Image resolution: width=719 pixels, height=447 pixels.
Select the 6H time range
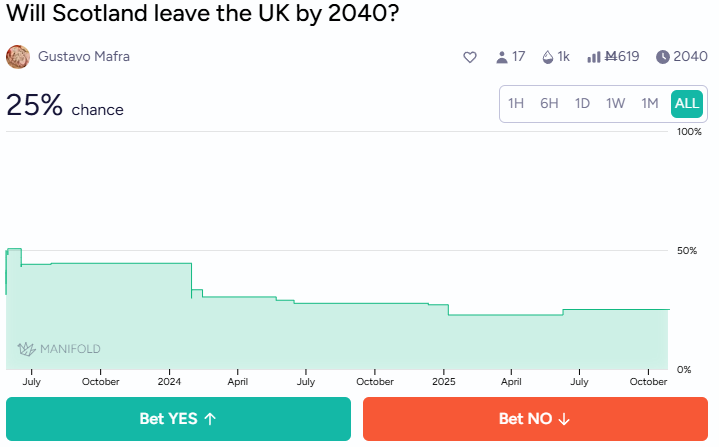coord(549,103)
